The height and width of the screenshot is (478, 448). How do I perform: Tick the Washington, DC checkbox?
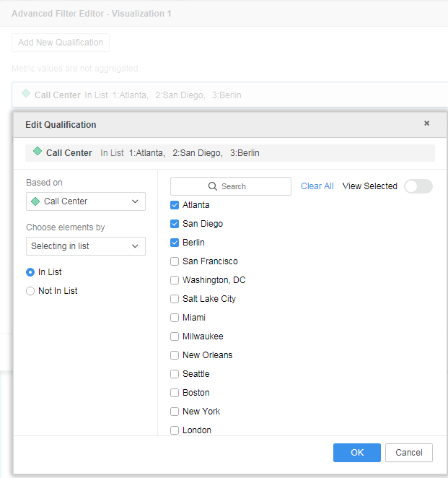coord(175,280)
